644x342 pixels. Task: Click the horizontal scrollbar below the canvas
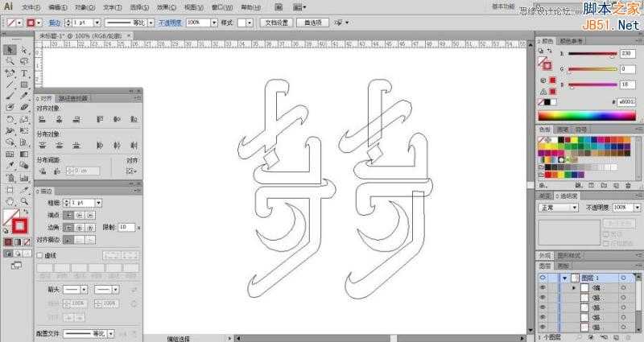click(381, 338)
